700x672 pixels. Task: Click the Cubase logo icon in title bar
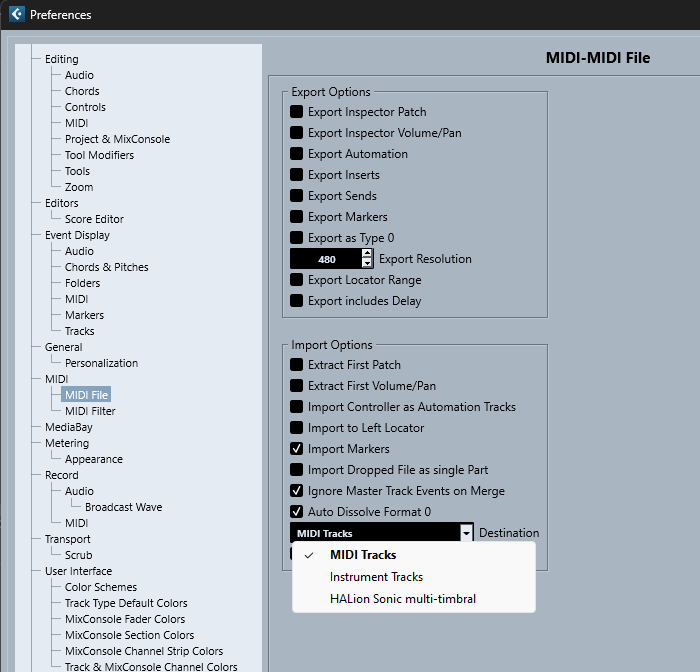[17, 14]
